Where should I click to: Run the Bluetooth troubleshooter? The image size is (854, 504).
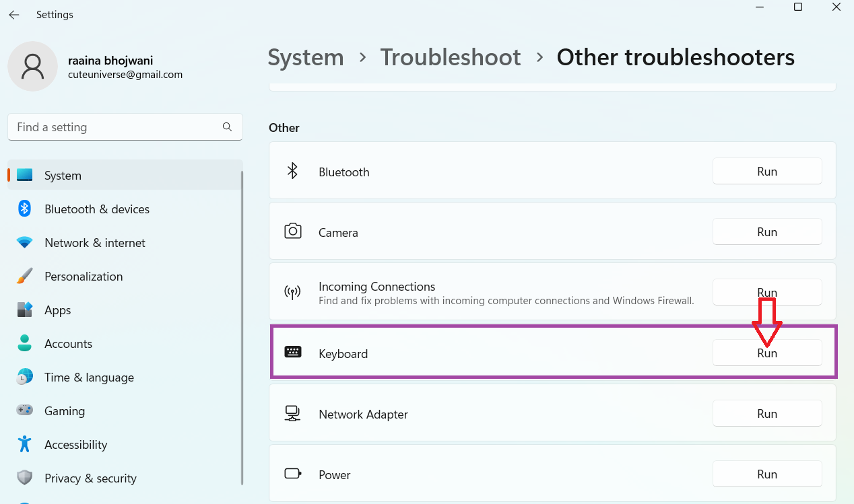point(767,171)
